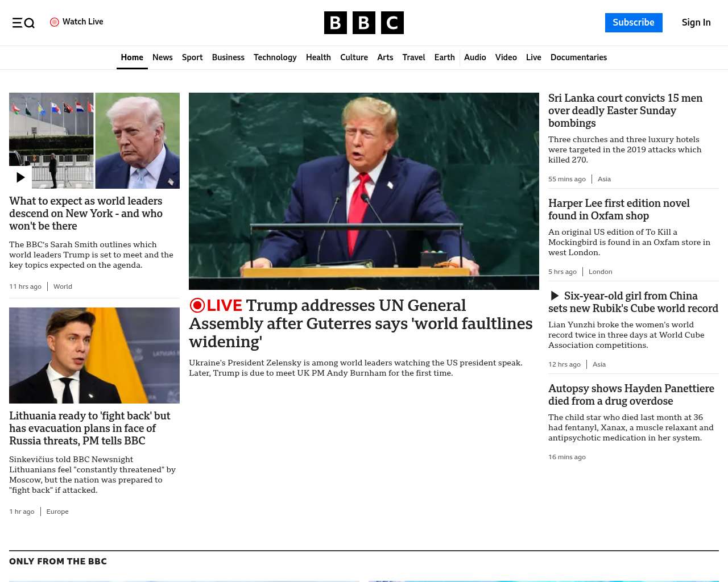Select the News tab
Screen dimensions: 728x582
tap(163, 57)
